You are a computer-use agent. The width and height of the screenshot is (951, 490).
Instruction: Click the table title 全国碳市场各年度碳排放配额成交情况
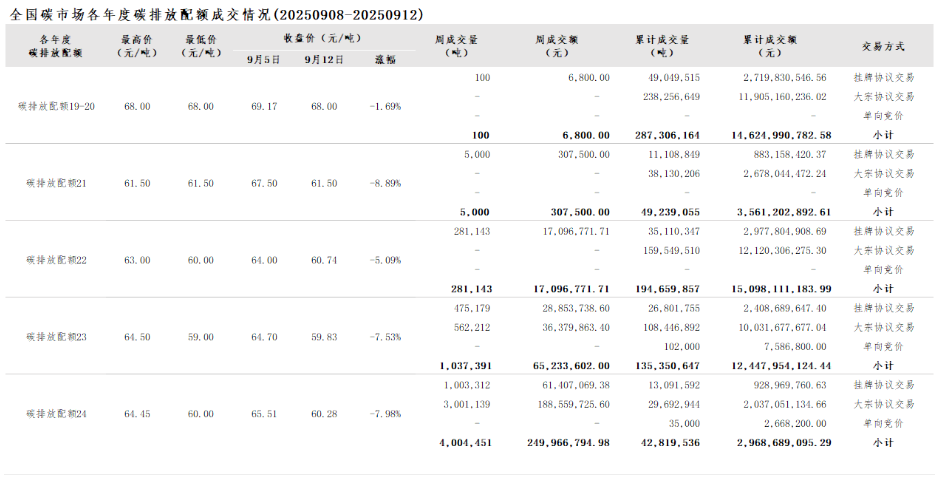[x=215, y=15]
